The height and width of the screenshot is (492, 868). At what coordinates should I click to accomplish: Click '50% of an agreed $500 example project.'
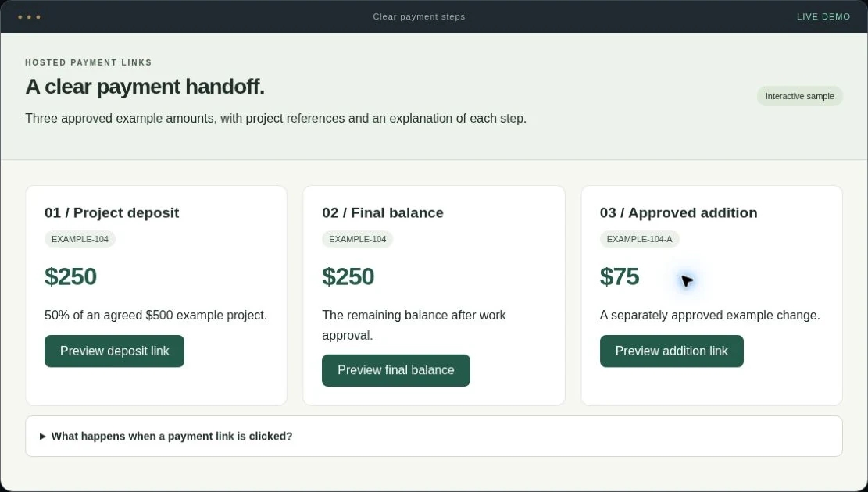click(155, 315)
